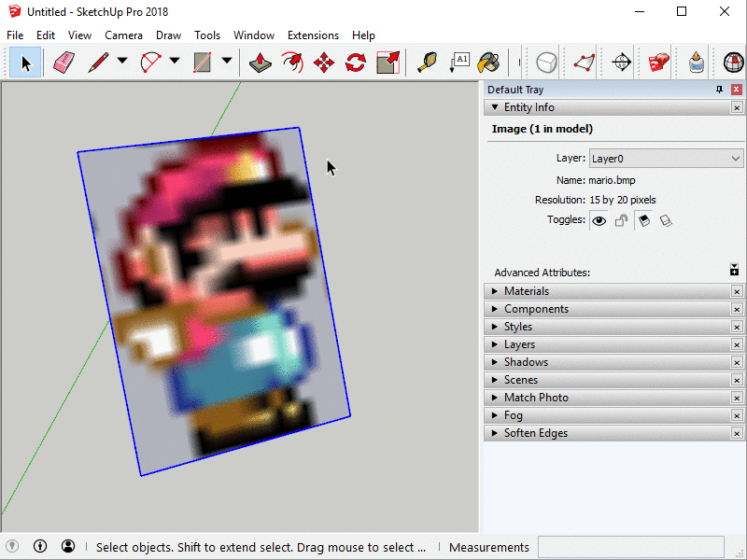Screen dimensions: 747x560
Task: Toggle the lock on mario.bmp
Action: tap(621, 221)
